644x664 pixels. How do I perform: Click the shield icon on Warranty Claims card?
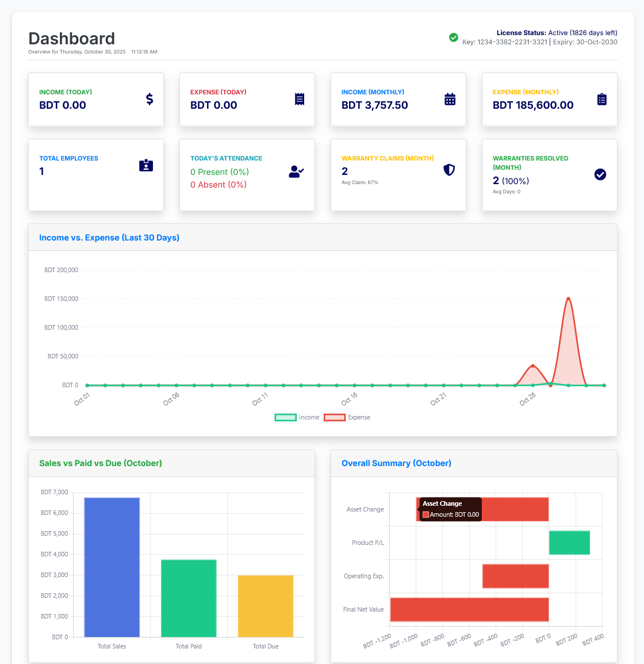coord(449,170)
